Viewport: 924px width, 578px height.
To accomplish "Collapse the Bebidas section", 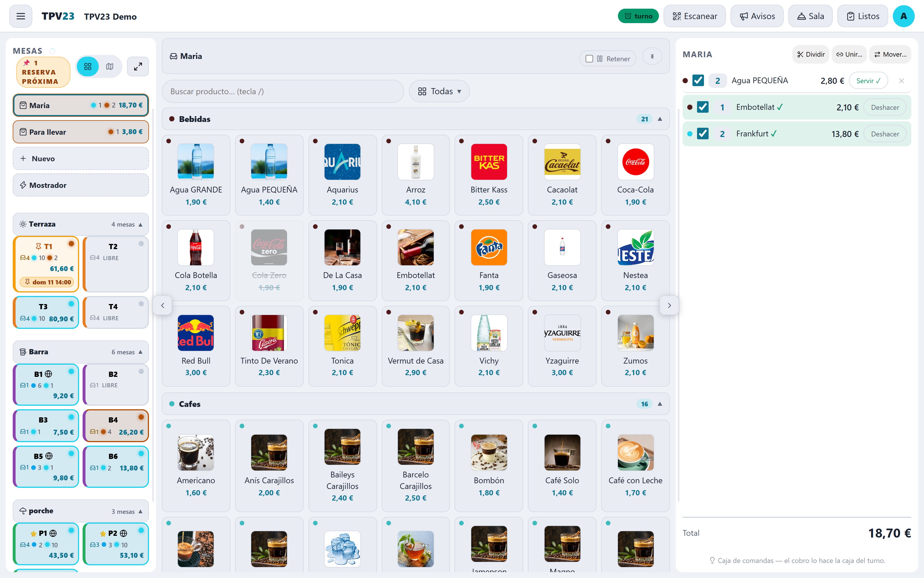I will pos(660,119).
